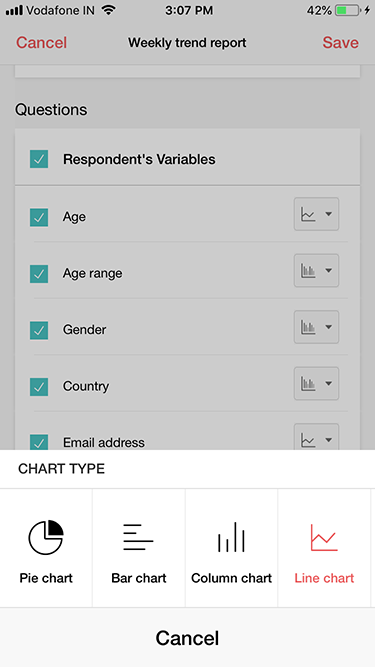Select the Column chart icon
Viewport: 375px width, 667px height.
pyautogui.click(x=231, y=537)
